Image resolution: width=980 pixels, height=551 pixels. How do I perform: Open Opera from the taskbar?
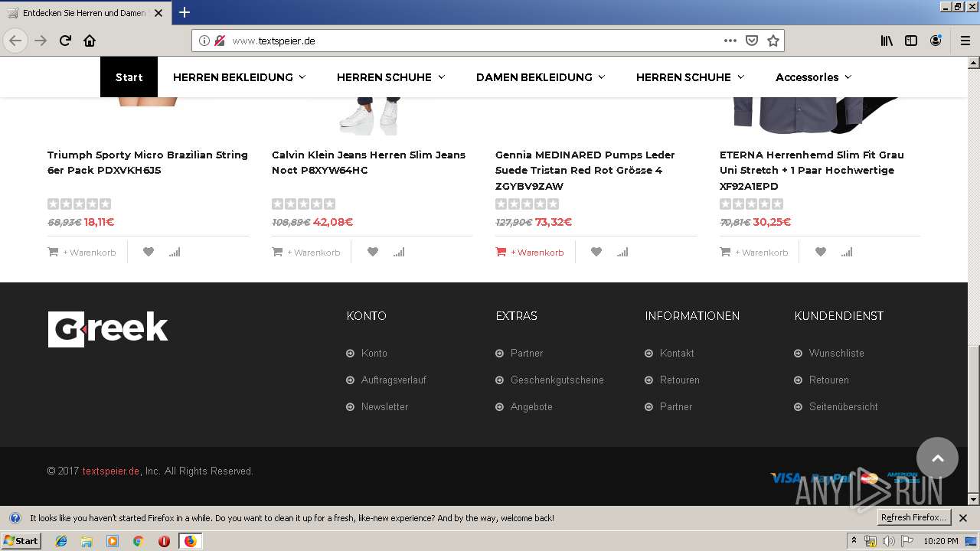(x=164, y=541)
